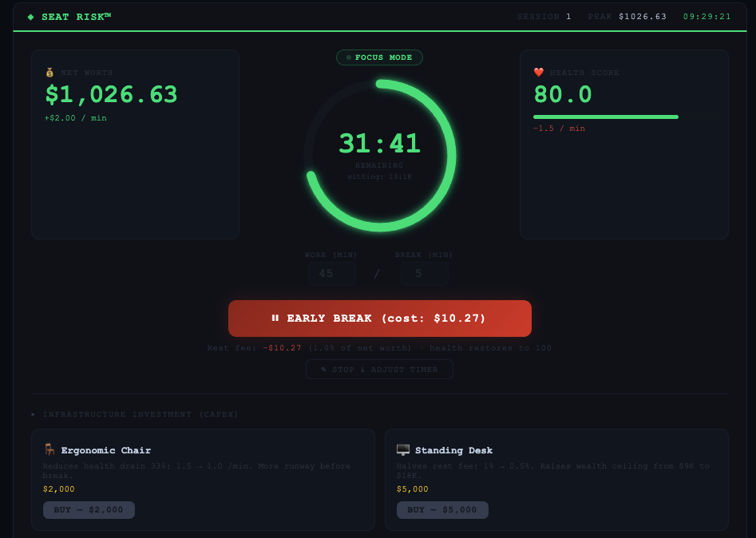Click the pause icon on Early Break
The image size is (756, 538).
(x=275, y=318)
